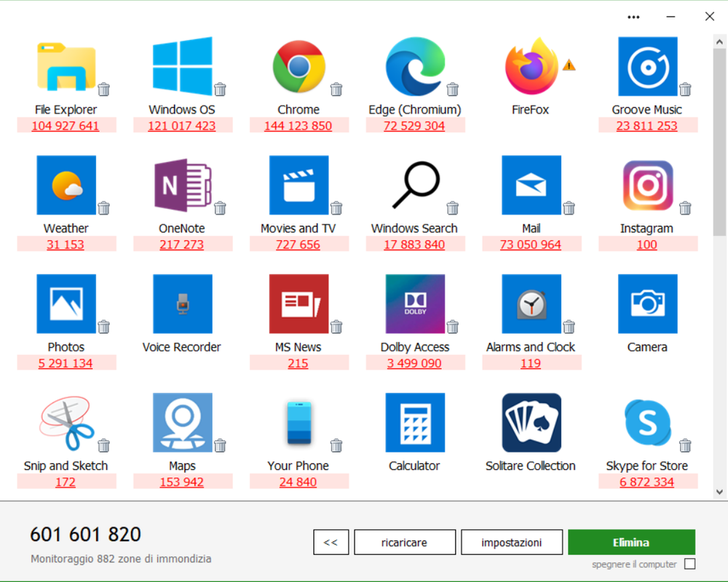Select the Instagram icon

coord(648,186)
